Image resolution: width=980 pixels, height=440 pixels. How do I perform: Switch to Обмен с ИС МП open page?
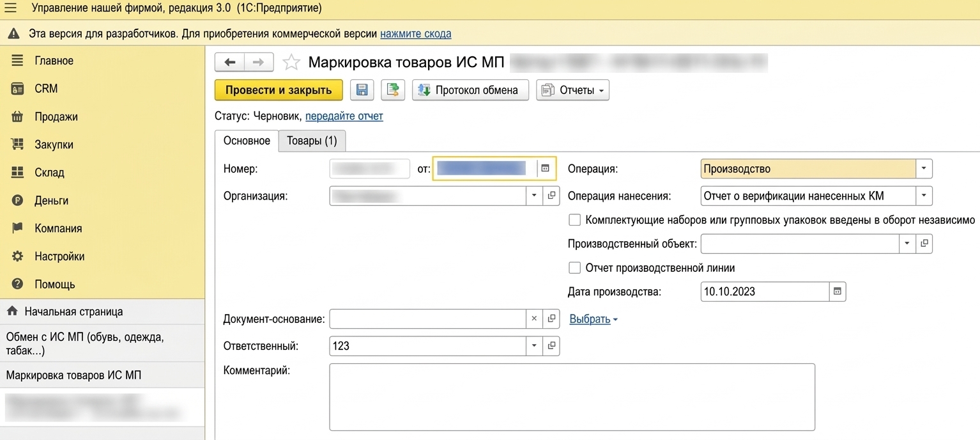[102, 343]
